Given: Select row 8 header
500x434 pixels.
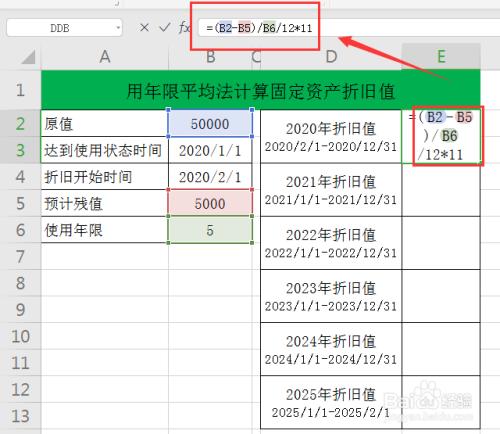Looking at the screenshot, I should click(x=20, y=283).
